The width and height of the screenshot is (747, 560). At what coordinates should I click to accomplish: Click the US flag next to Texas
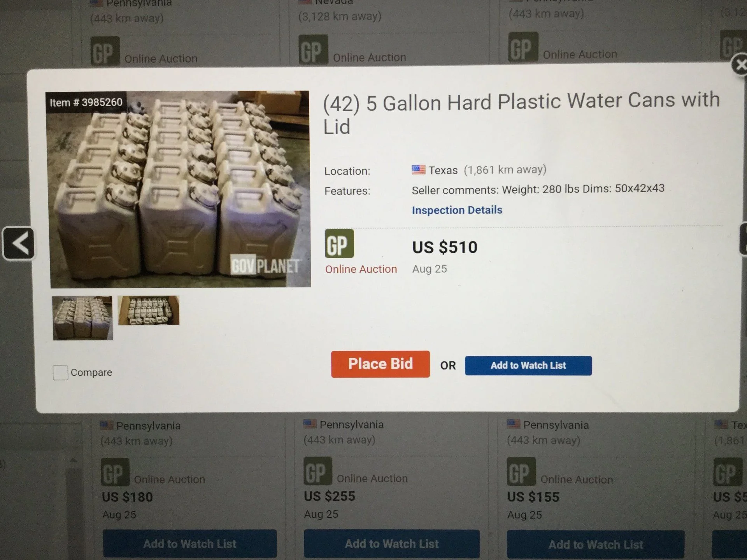pos(418,170)
